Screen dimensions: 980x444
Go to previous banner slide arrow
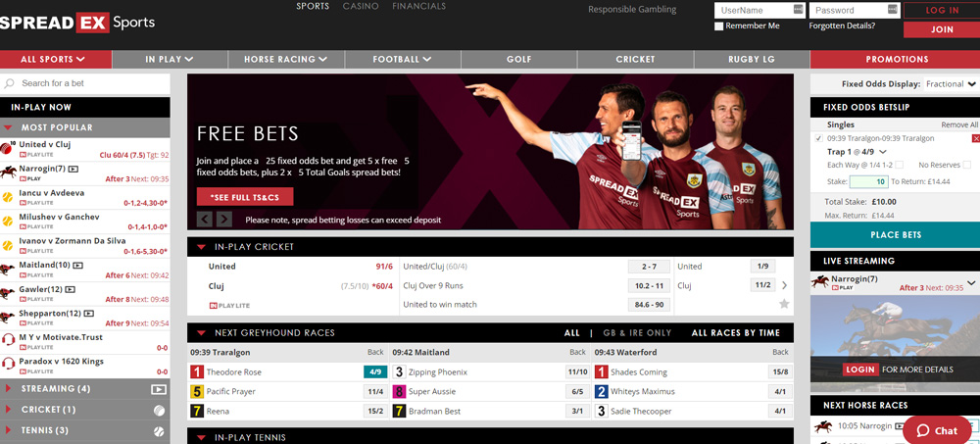[205, 219]
